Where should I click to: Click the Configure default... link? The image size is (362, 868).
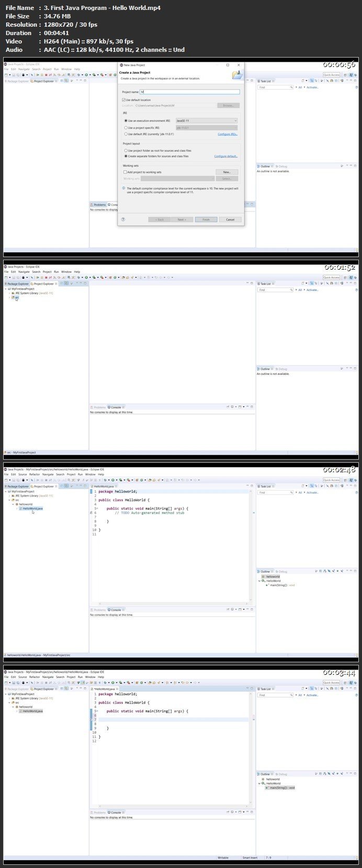[226, 156]
